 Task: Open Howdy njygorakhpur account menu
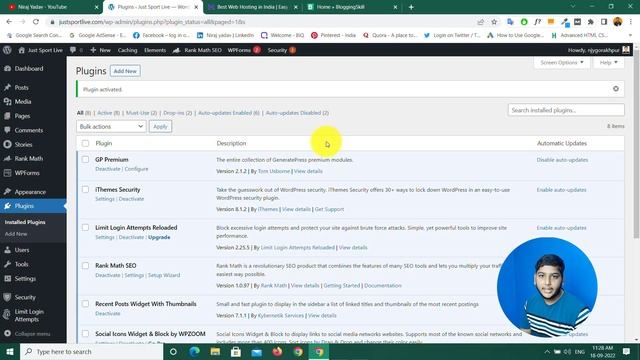coord(598,50)
